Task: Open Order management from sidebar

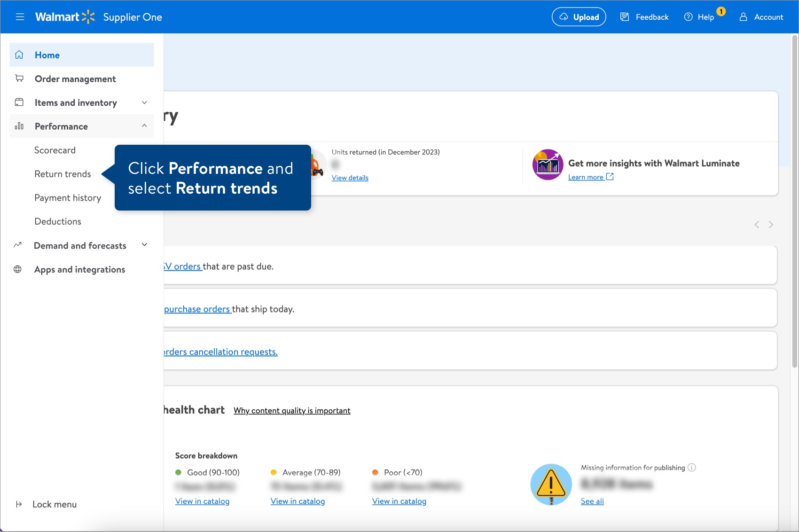Action: (75, 79)
